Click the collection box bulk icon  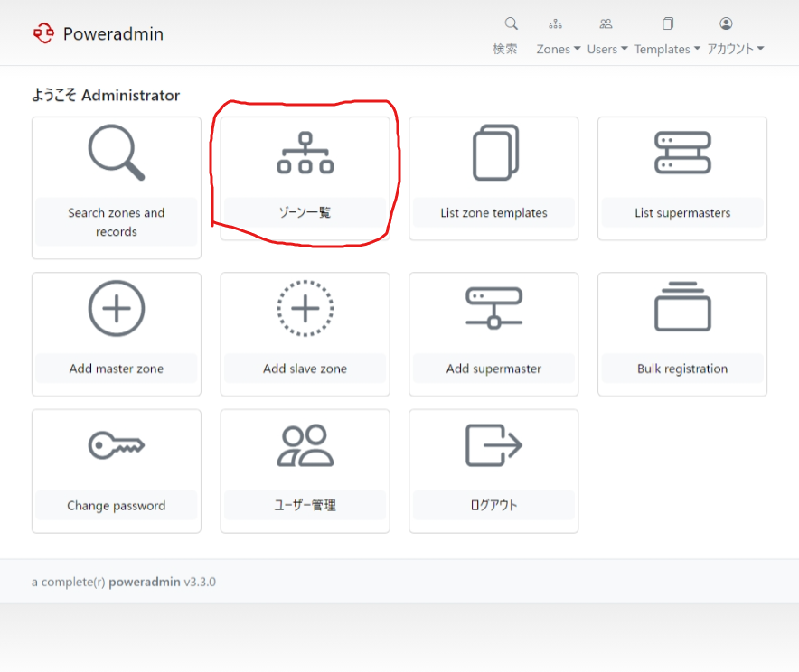[x=682, y=306]
